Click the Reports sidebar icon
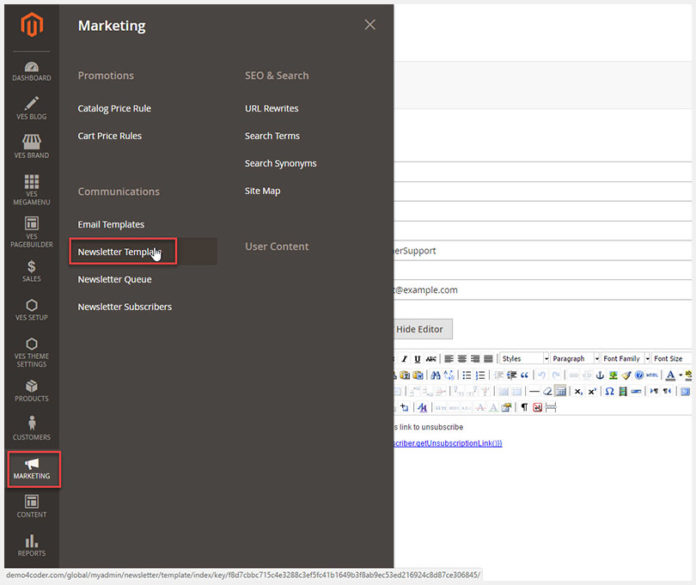Viewport: 696px width, 585px height. [x=31, y=545]
